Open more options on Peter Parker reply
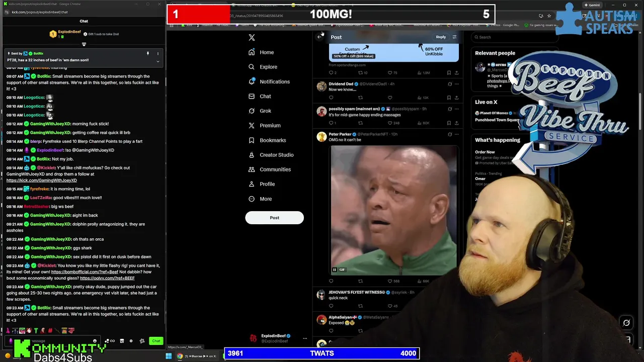644x362 pixels. 456,134
